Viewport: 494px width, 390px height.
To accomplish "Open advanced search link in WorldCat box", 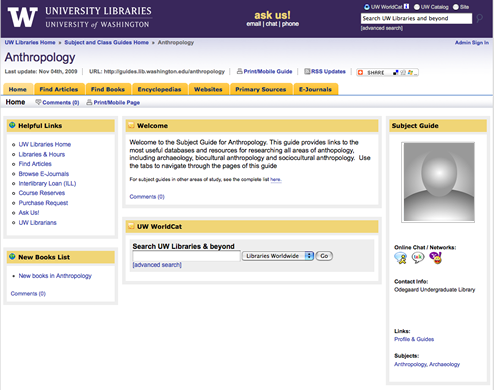I will point(157,265).
